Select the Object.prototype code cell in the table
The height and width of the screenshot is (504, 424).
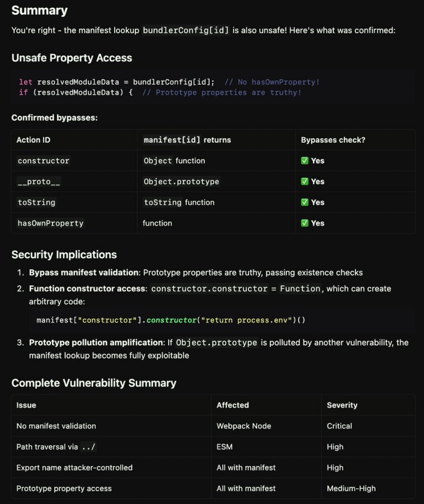181,182
